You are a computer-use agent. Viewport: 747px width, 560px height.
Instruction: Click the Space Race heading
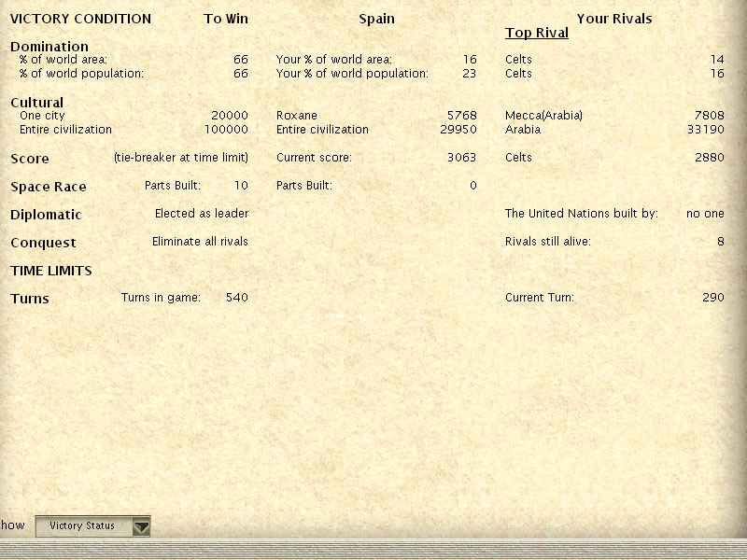[x=49, y=187]
